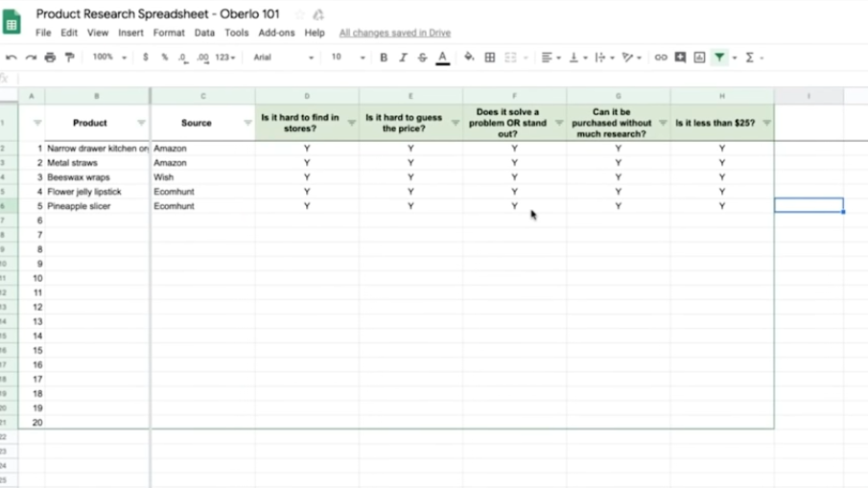This screenshot has height=488, width=868.
Task: Click the spreadsheet title text
Action: point(157,14)
